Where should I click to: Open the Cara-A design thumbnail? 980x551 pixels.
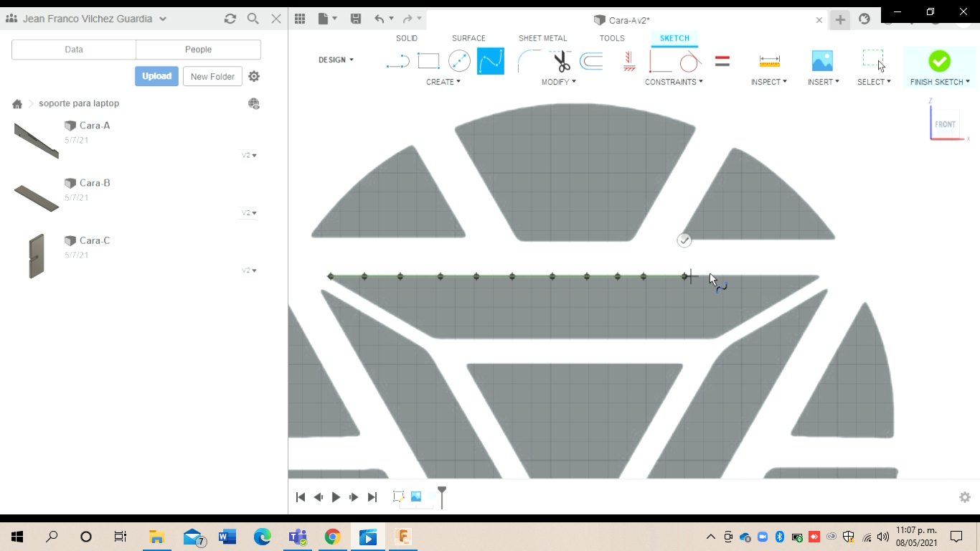pos(36,140)
